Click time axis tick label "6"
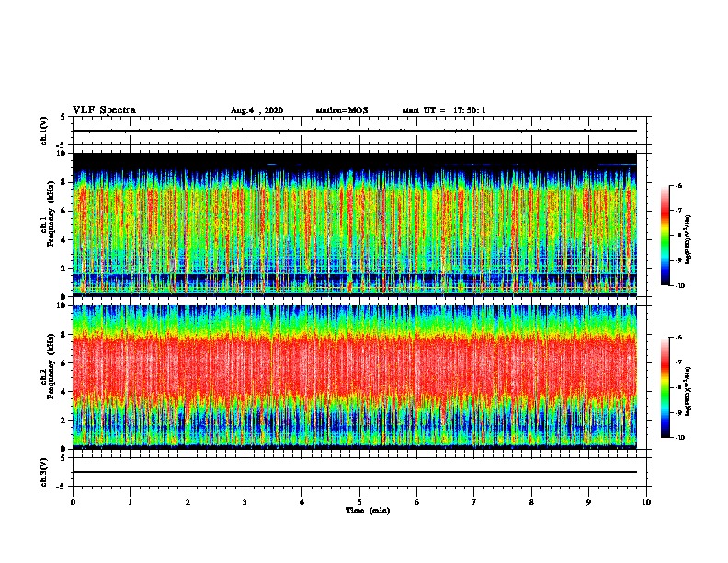728x563 pixels. coord(417,501)
